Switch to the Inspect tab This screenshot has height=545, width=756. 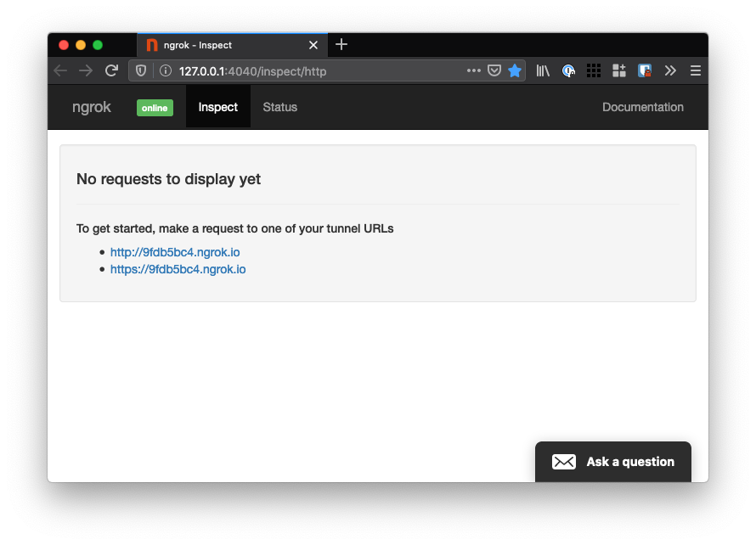point(218,107)
